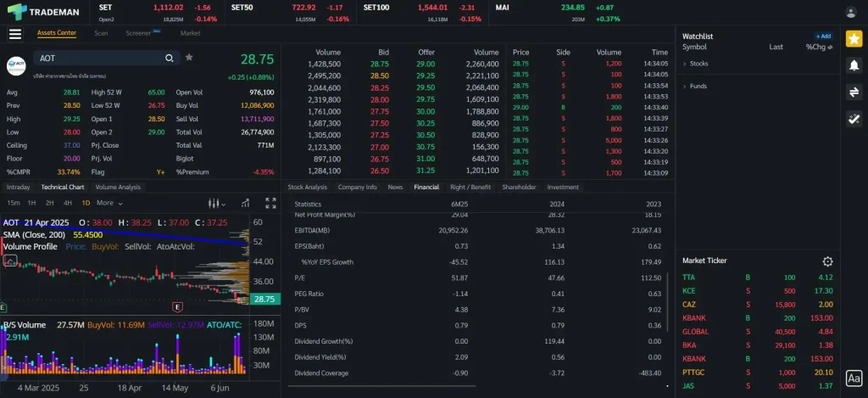Open the More timeframes dropdown
Screen dimensions: 868x398
(x=108, y=203)
